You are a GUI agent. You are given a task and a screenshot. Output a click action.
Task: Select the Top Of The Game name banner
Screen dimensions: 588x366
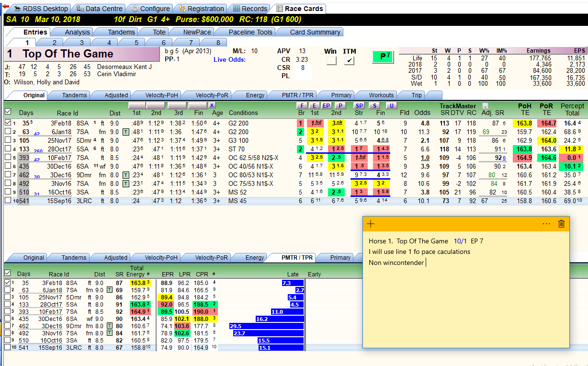point(81,54)
